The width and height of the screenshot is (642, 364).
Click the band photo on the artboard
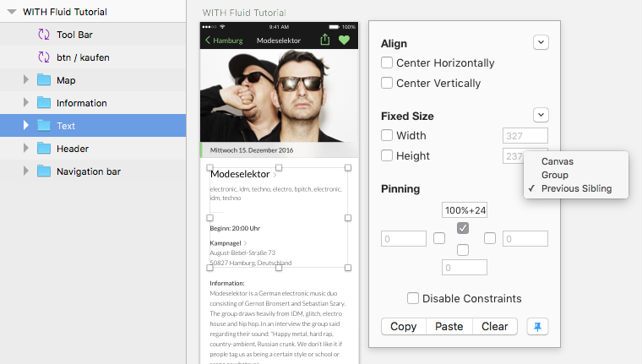279,95
